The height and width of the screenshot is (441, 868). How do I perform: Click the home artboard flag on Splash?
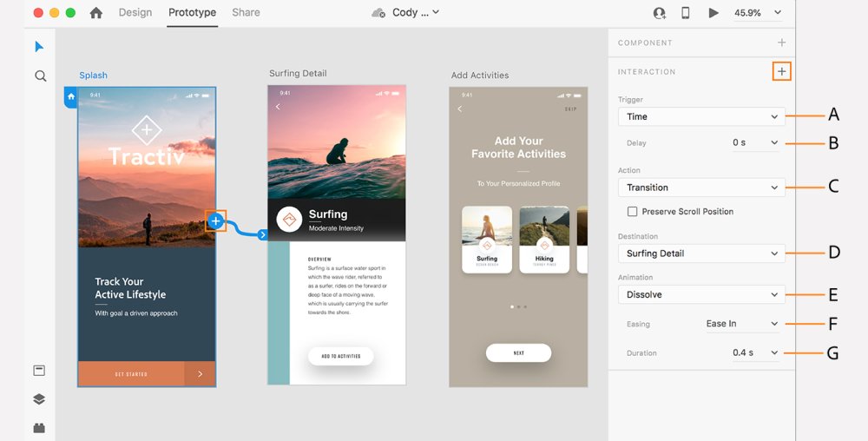(x=71, y=97)
